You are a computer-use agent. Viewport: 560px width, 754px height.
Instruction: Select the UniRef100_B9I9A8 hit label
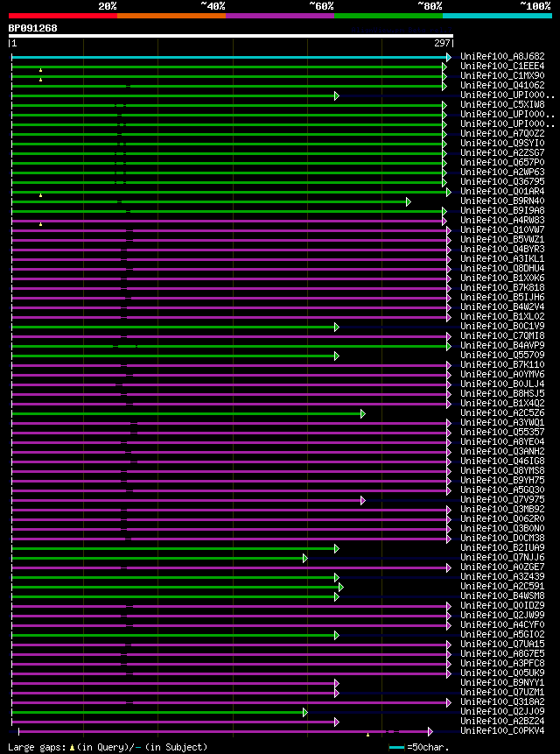(x=502, y=211)
